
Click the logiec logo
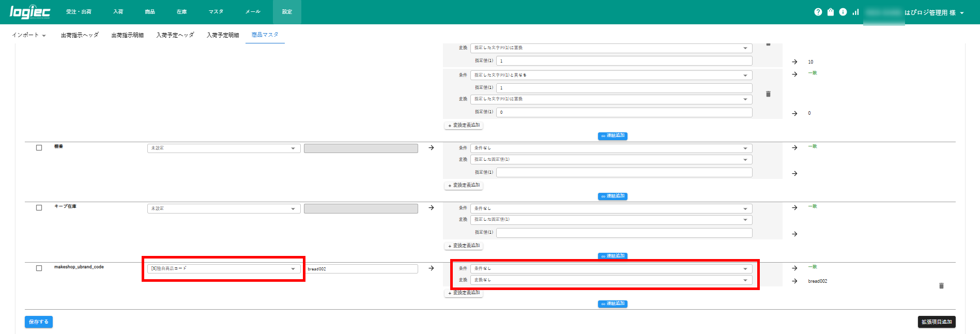click(30, 12)
